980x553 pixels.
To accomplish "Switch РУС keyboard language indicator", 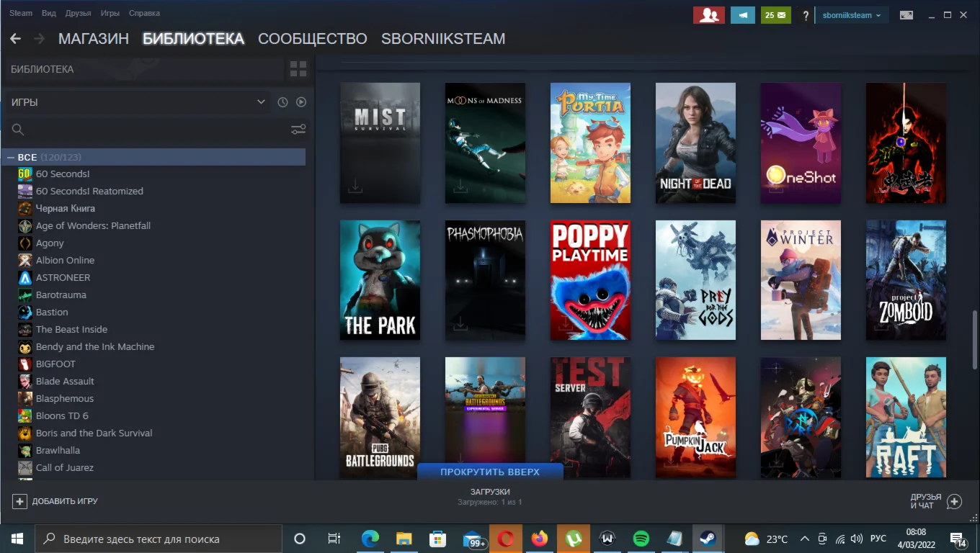I will 878,539.
